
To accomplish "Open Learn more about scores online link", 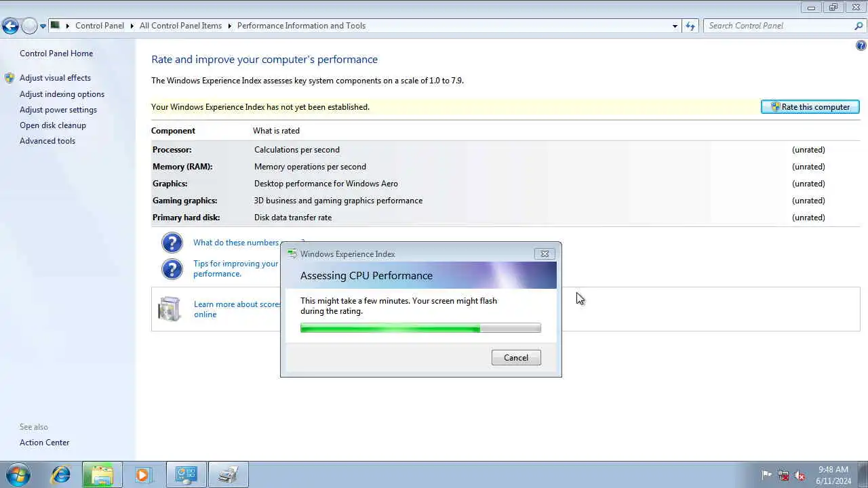I will point(237,309).
